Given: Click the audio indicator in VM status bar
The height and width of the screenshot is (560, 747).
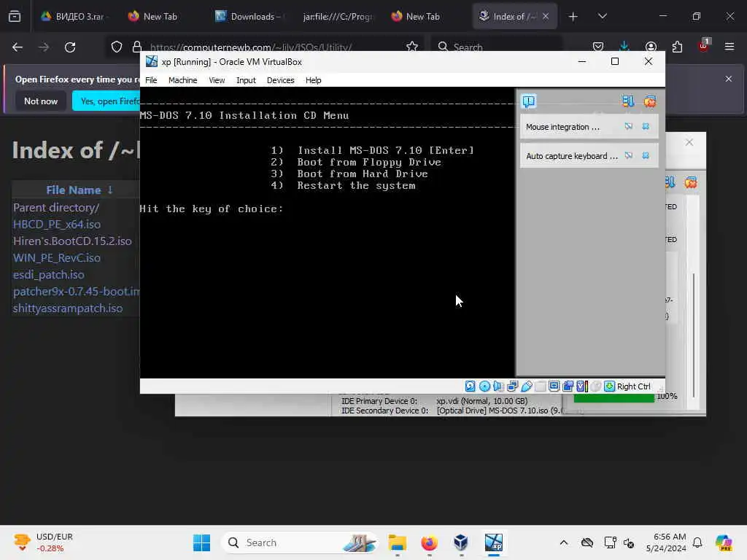Looking at the screenshot, I should tap(498, 386).
